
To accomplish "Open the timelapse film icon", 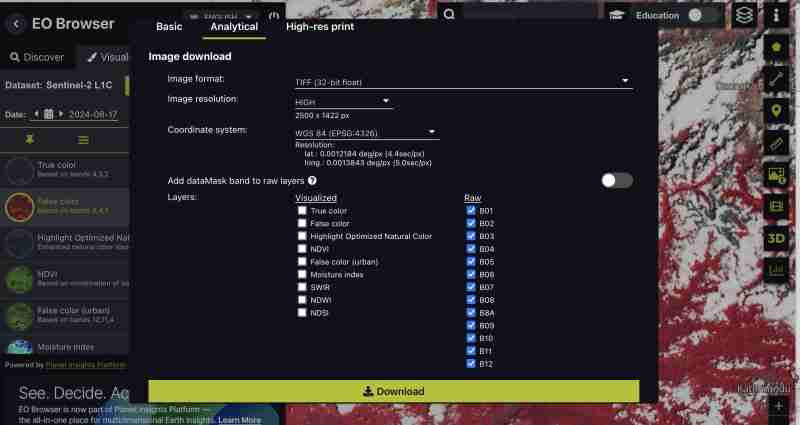I will tap(776, 206).
